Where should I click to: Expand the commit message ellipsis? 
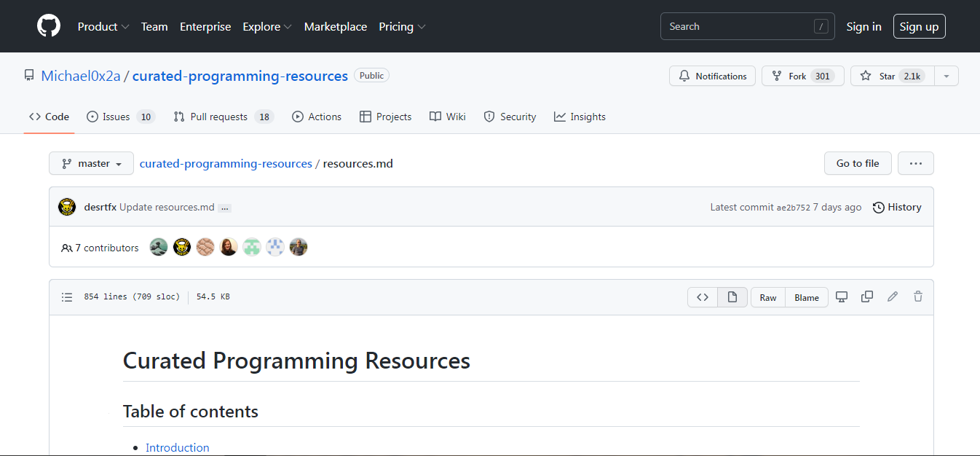click(x=225, y=208)
